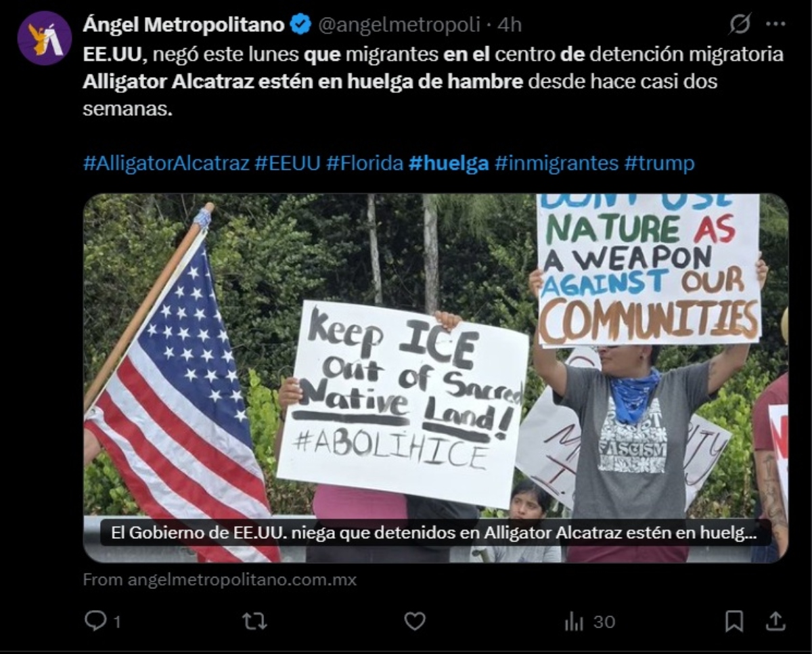The width and height of the screenshot is (812, 654).
Task: Share the post via the upload arrow icon
Action: pyautogui.click(x=775, y=621)
